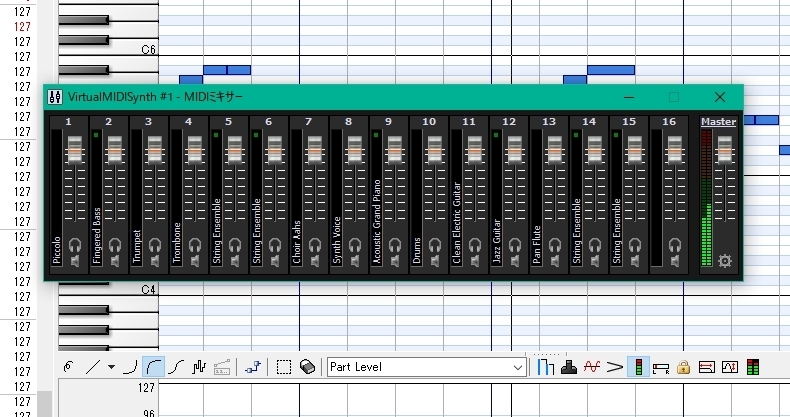Solo channel 12 Jazz Guitar headphone icon
Screen dimensions: 790x417
tap(515, 245)
